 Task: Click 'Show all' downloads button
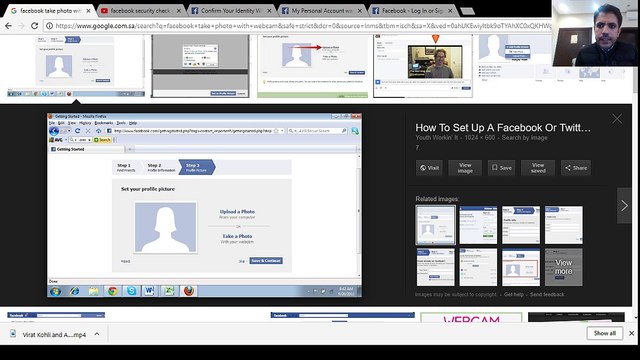[604, 333]
